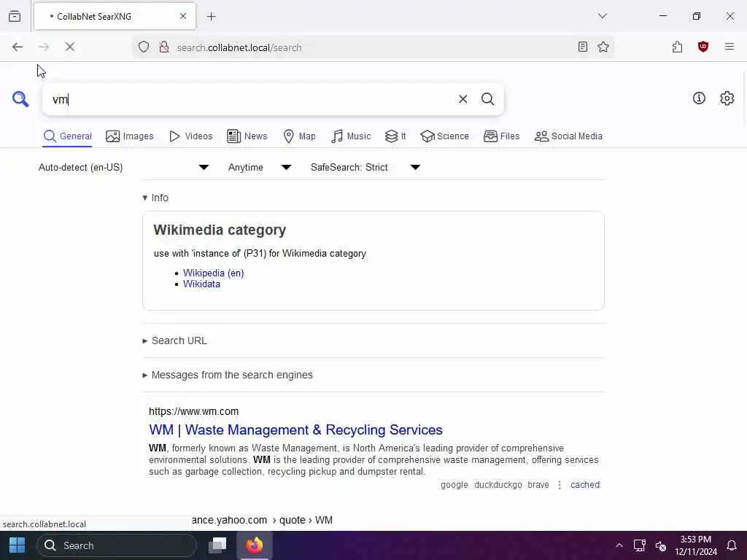List all tabs dropdown arrow
Screen dimensions: 747x560
[602, 16]
